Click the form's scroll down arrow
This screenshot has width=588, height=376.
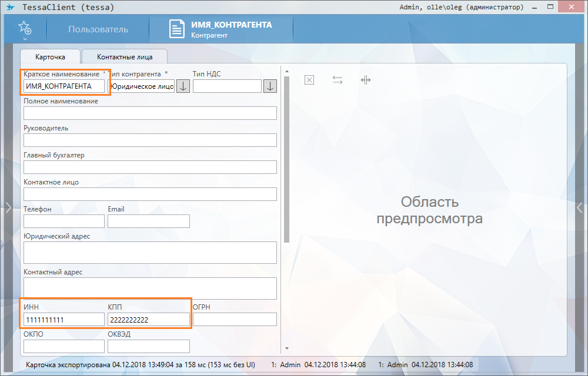point(286,348)
